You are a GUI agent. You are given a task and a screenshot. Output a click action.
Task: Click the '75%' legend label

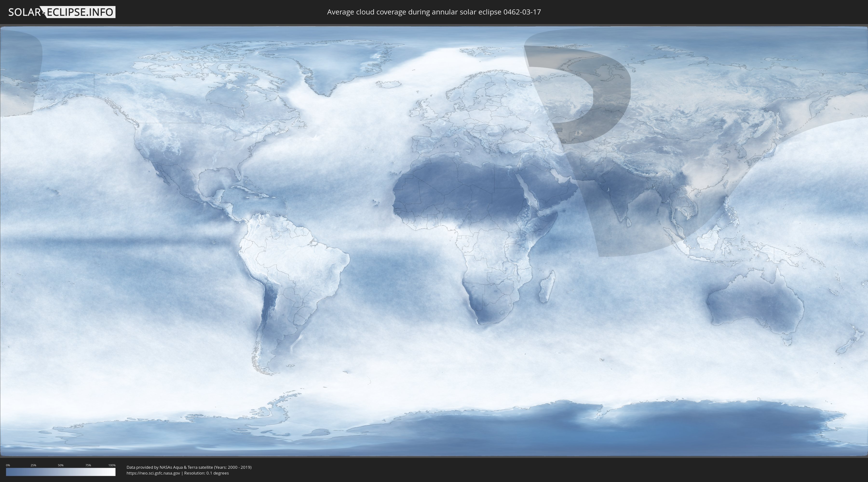click(x=88, y=465)
